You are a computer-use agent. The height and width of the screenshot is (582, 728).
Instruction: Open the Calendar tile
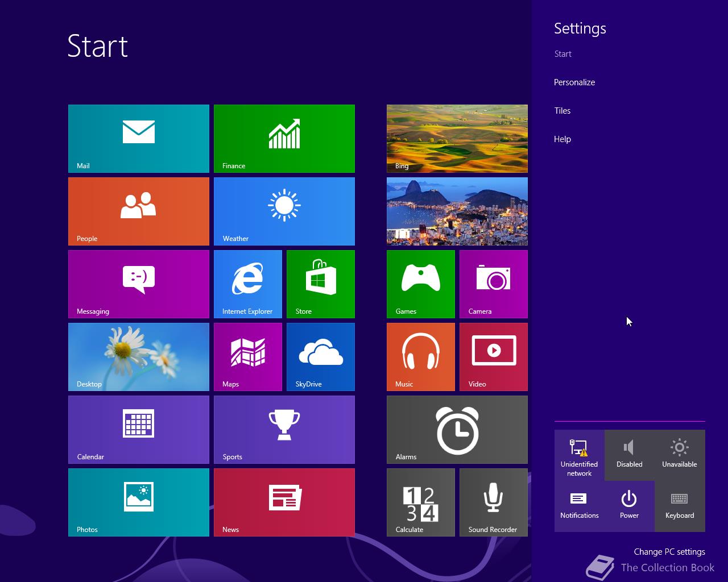click(139, 430)
